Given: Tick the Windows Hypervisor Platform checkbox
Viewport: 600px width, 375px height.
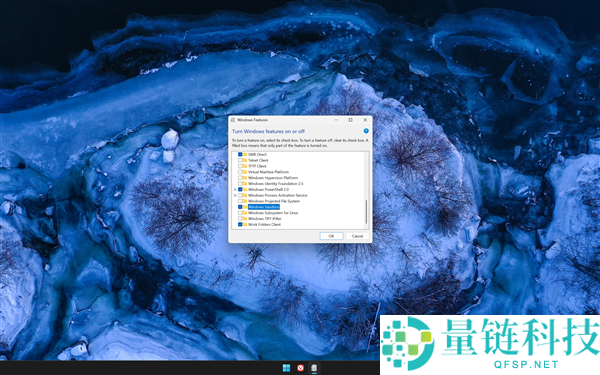Looking at the screenshot, I should (240, 178).
